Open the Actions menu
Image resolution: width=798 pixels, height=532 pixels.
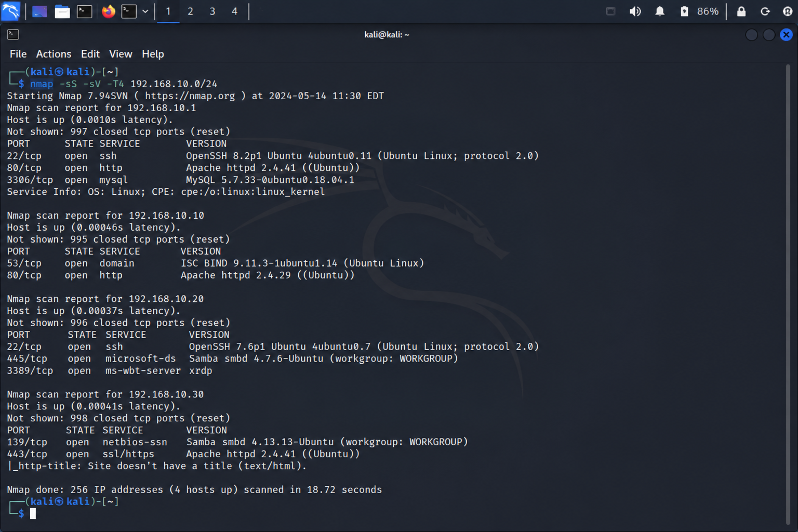point(54,54)
